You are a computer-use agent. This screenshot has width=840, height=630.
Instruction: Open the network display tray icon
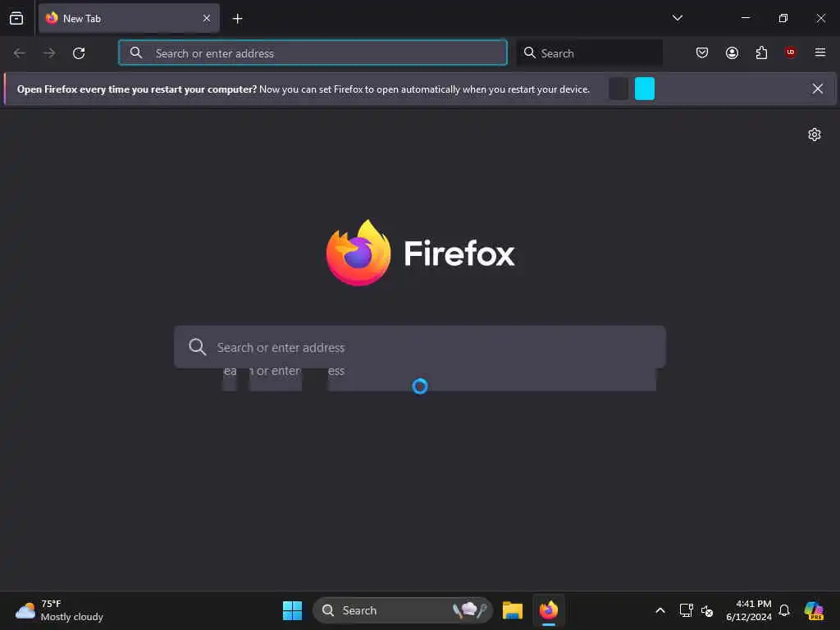(687, 610)
